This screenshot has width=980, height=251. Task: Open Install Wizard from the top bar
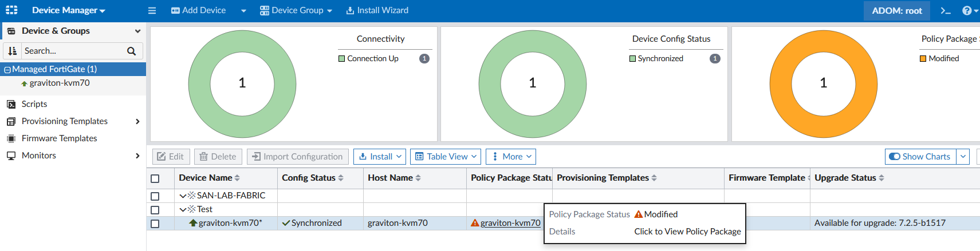tap(377, 11)
